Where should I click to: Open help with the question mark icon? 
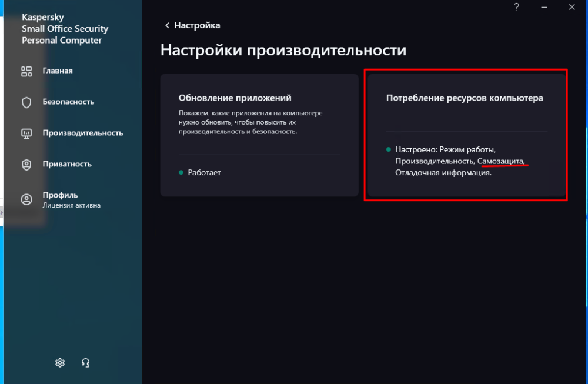pyautogui.click(x=516, y=7)
